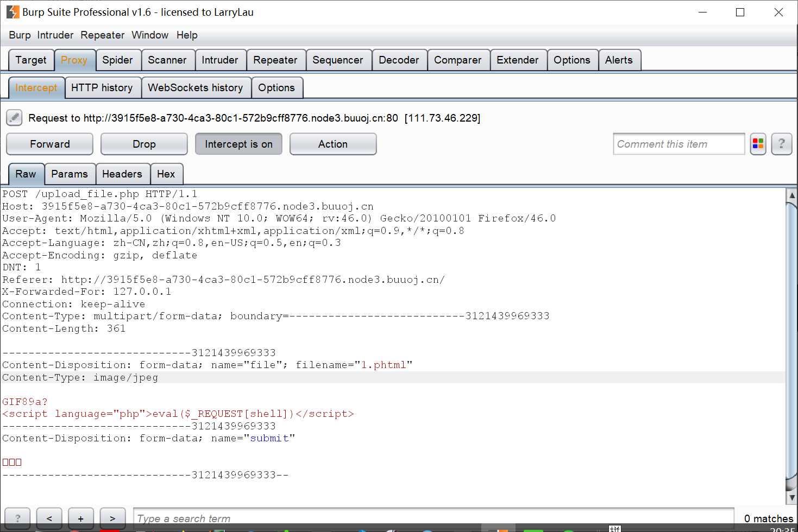Viewport: 798px width, 532px height.
Task: Select the Raw request view tab
Action: click(26, 174)
